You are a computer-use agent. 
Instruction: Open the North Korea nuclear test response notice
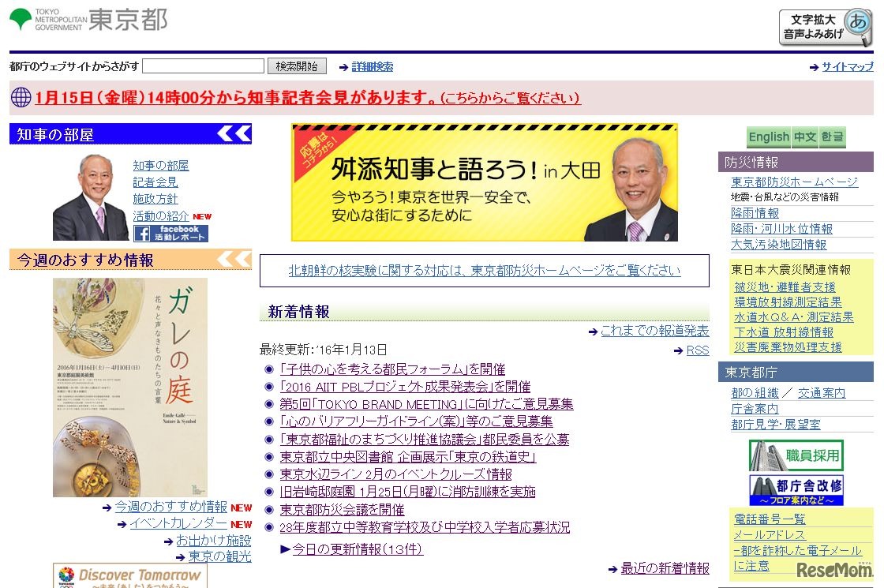pos(485,270)
